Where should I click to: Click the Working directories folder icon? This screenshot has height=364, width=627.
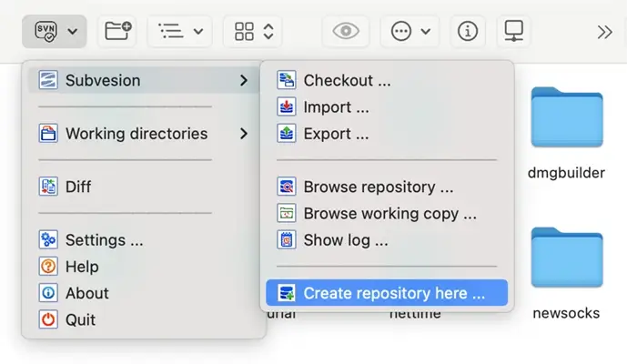[x=48, y=133]
